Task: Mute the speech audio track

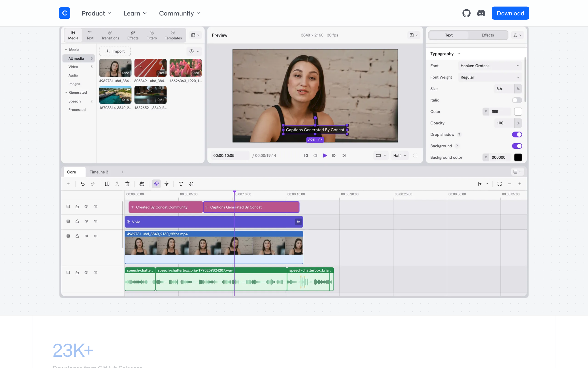Action: point(95,272)
